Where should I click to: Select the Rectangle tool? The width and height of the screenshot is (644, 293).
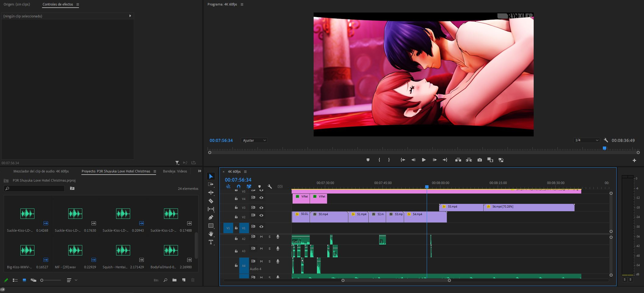(x=211, y=226)
